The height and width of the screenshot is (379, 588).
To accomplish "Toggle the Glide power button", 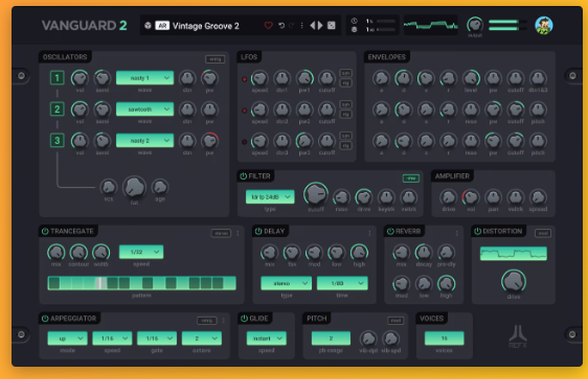I will [x=244, y=318].
